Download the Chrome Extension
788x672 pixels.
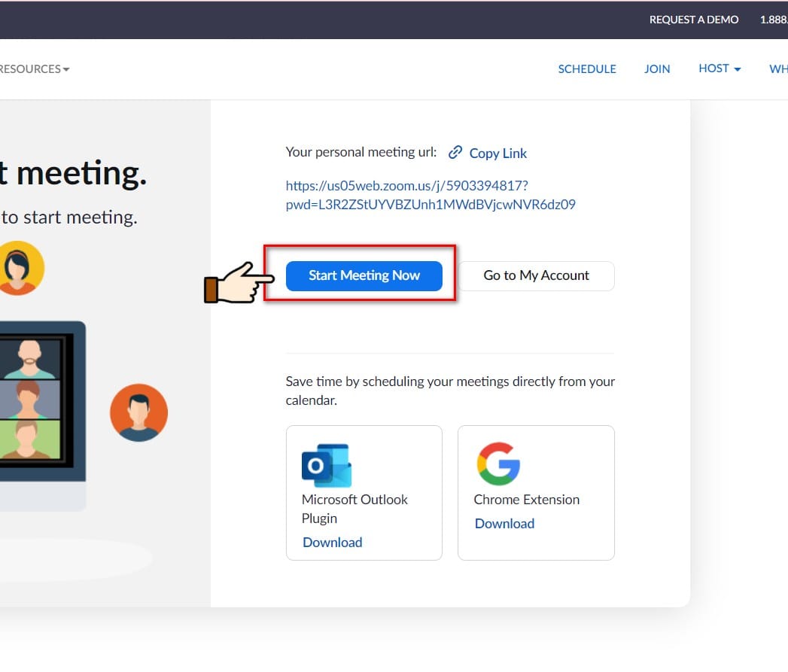click(504, 523)
